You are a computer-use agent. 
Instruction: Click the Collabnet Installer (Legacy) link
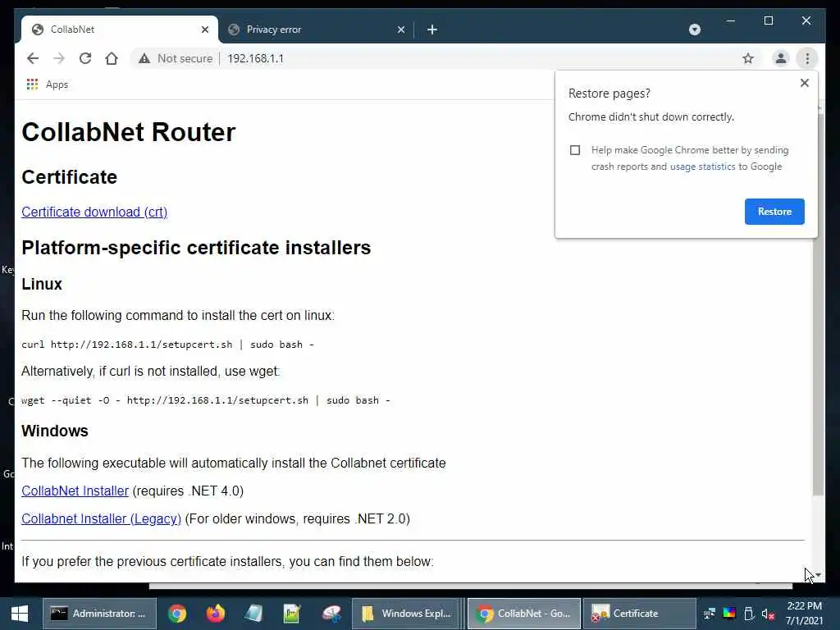[101, 518]
